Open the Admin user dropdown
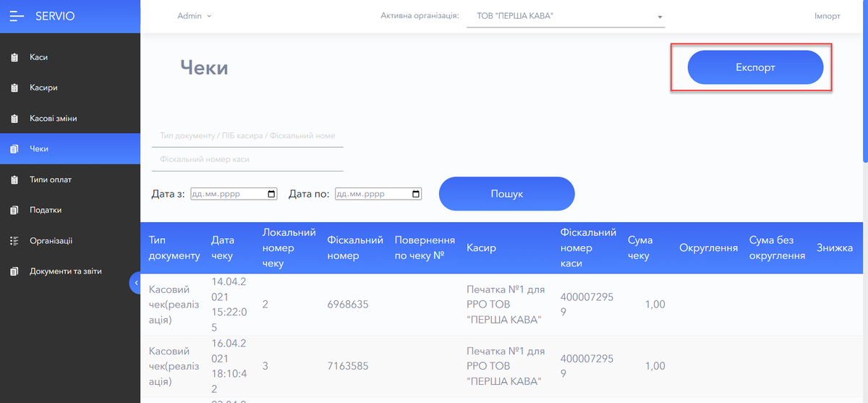Screen dimensions: 868x403 tap(194, 16)
